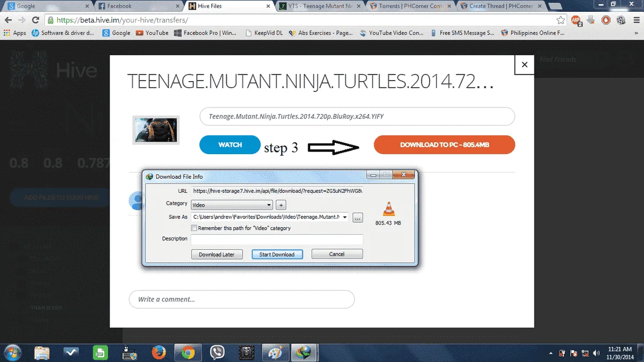644x362 pixels.
Task: Click the movie thumbnail image
Action: (x=156, y=130)
